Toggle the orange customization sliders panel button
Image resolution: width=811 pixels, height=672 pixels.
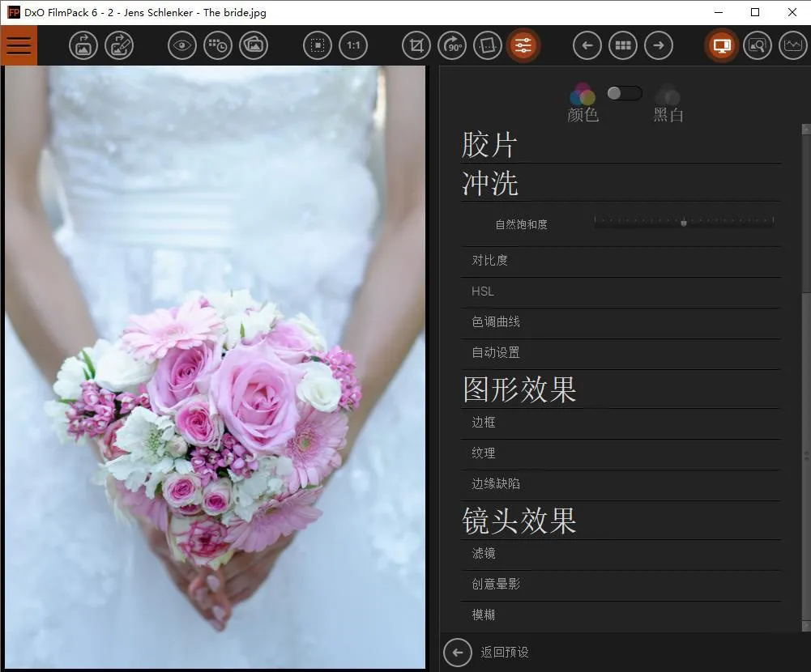coord(523,45)
